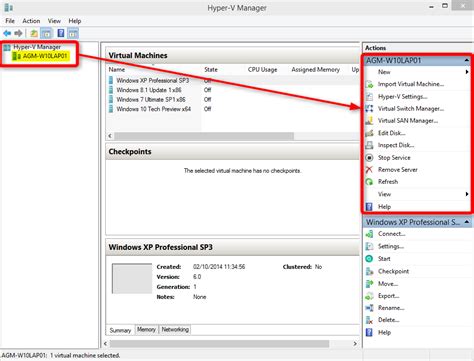Switch to the Memory tab

click(146, 329)
